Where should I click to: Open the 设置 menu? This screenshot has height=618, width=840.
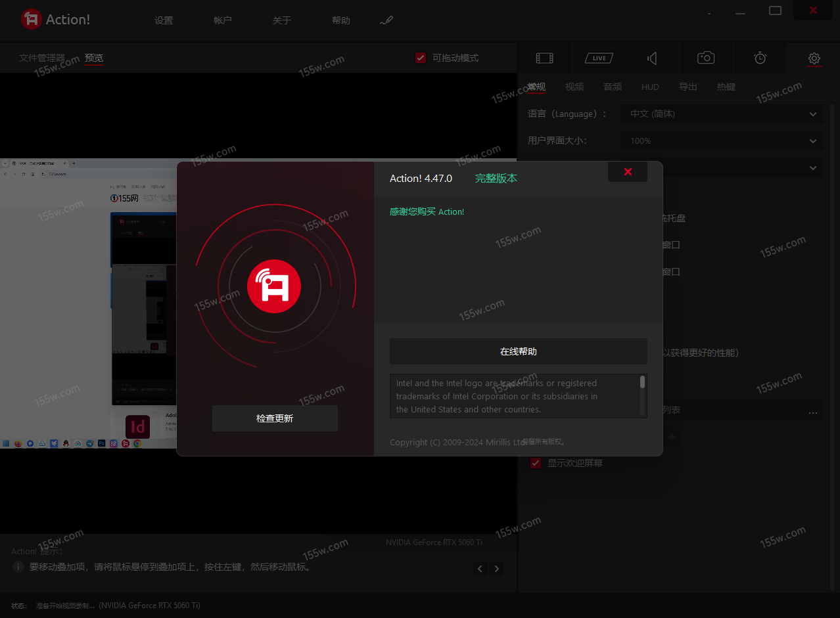(x=164, y=21)
